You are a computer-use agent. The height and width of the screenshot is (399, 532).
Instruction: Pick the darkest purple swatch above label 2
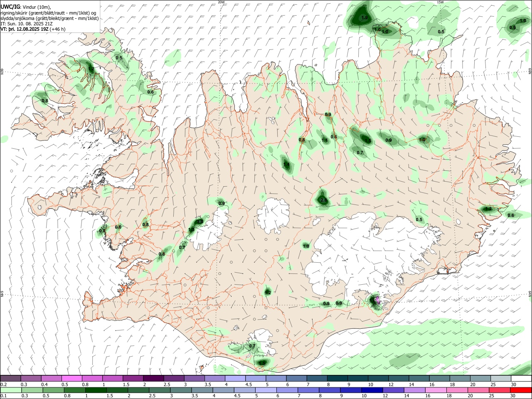[153, 378]
